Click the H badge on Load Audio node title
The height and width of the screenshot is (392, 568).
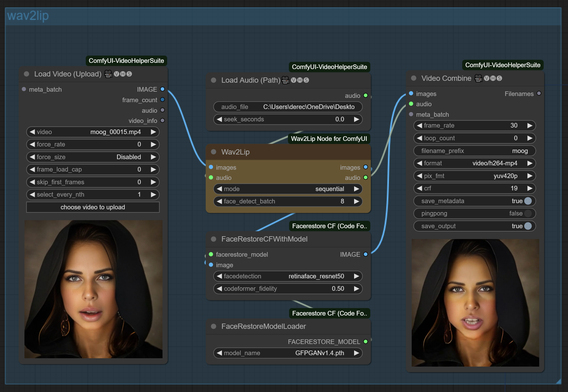300,80
